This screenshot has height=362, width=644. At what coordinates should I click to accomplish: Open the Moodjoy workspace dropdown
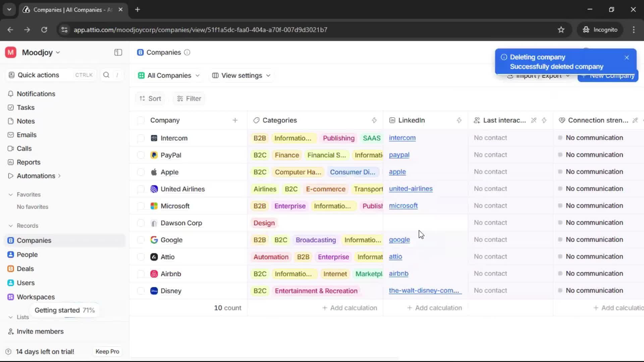click(41, 53)
